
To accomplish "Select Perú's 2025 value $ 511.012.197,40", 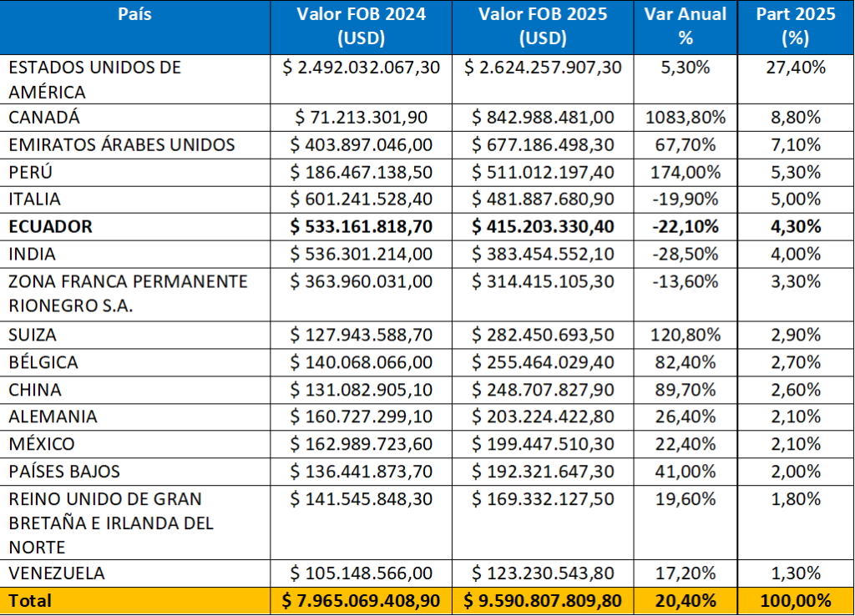I will [x=543, y=173].
